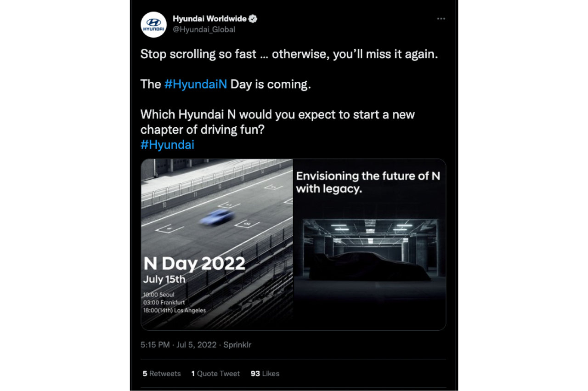Click the tweet timestamp 5:15 PM Jul 5, 2022

[178, 345]
